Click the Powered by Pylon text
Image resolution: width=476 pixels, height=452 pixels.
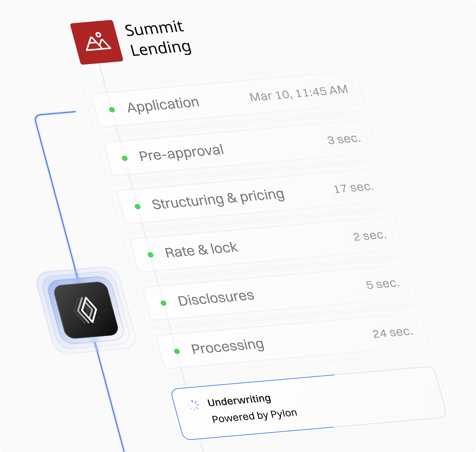tap(254, 416)
